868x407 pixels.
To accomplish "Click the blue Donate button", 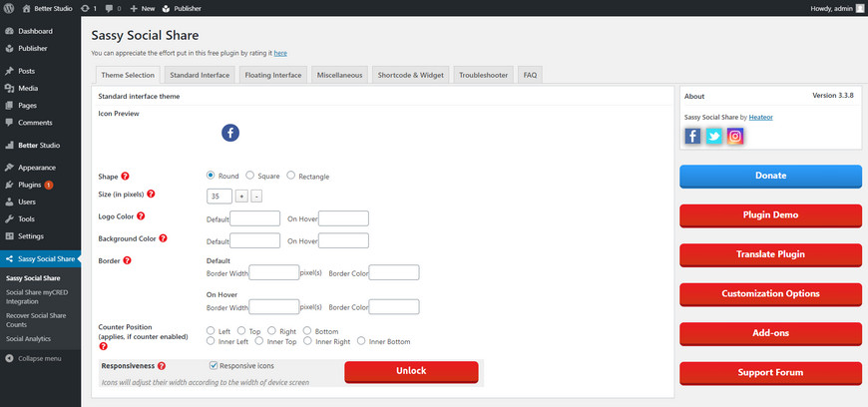I will [770, 177].
